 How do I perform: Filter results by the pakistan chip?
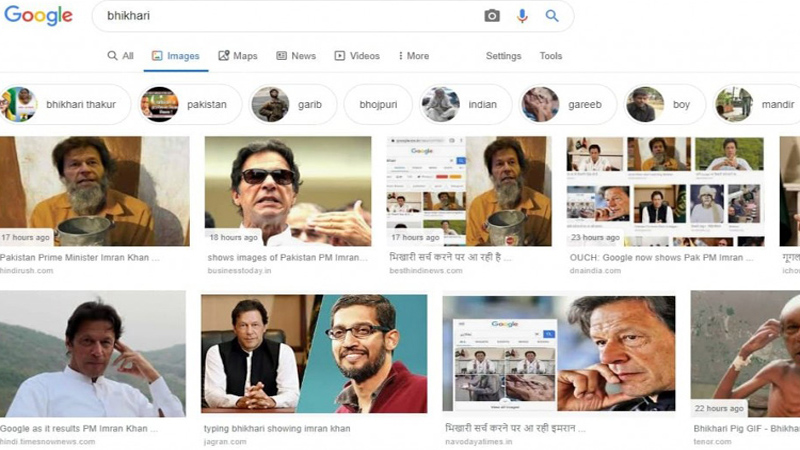(x=184, y=104)
